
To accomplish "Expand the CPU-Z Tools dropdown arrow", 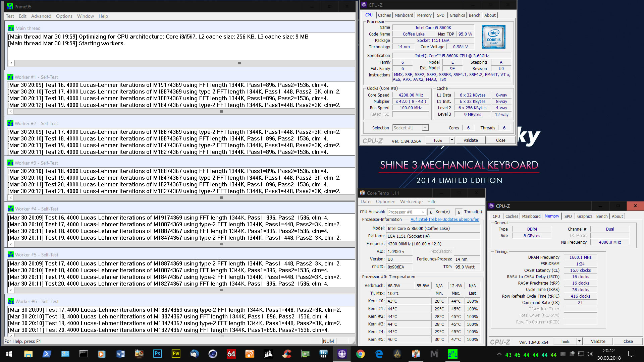I will [x=452, y=140].
